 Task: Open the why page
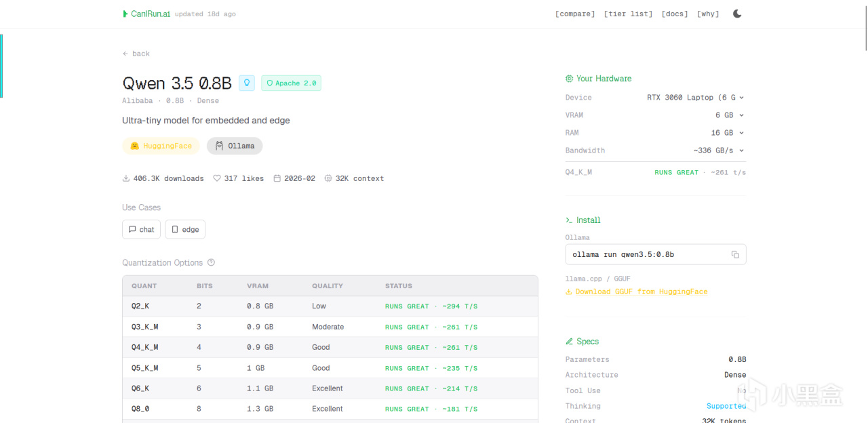(708, 14)
